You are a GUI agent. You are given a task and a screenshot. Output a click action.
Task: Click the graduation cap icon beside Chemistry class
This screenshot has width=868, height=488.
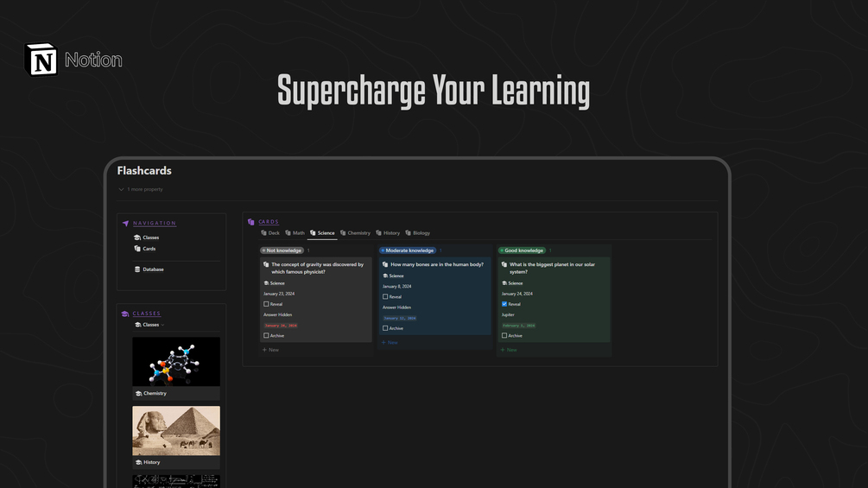138,393
